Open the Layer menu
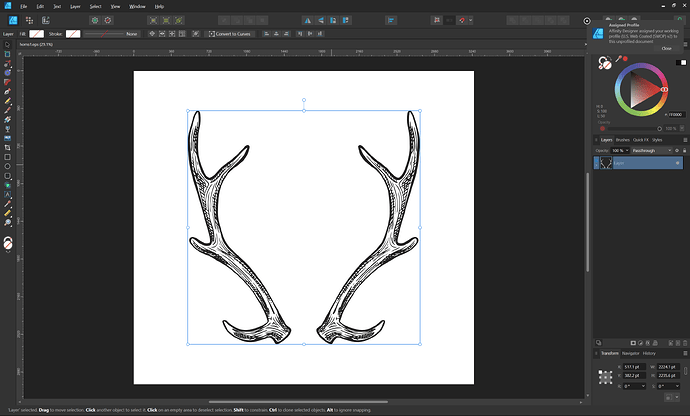Viewport: 690px width, 416px height. (x=75, y=7)
